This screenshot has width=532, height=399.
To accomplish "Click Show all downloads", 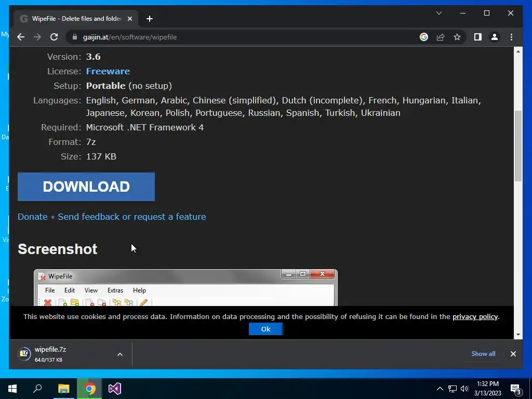I will (x=483, y=353).
